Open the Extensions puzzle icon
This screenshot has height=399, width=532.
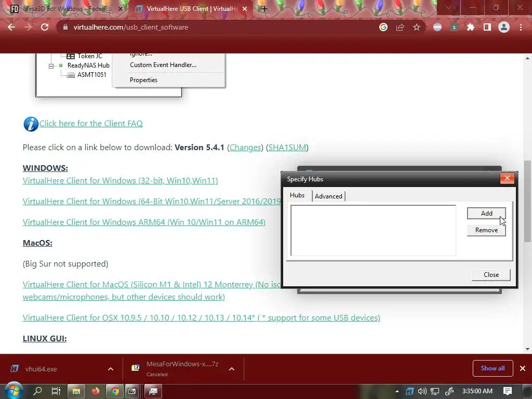[471, 27]
